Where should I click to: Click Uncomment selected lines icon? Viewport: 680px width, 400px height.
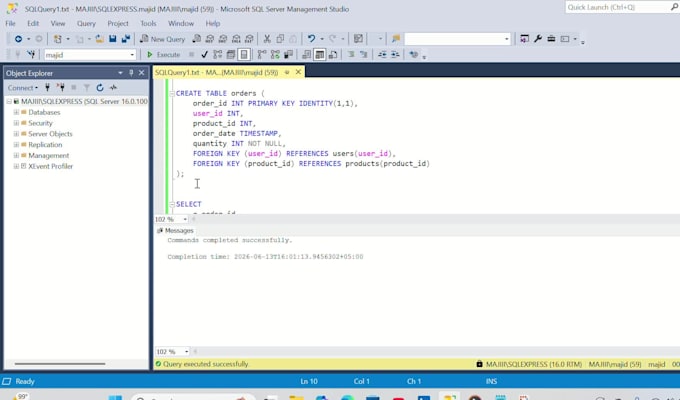[364, 55]
